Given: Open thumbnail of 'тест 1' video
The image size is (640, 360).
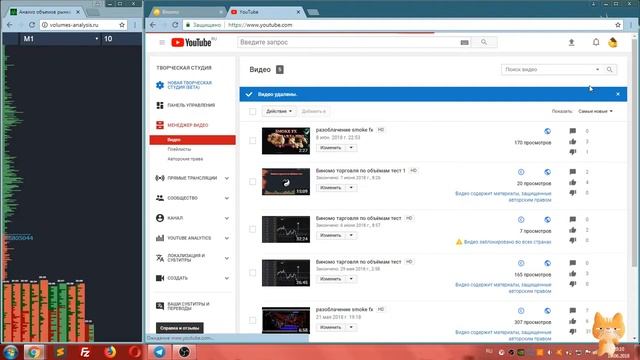Looking at the screenshot, I should pos(286,182).
